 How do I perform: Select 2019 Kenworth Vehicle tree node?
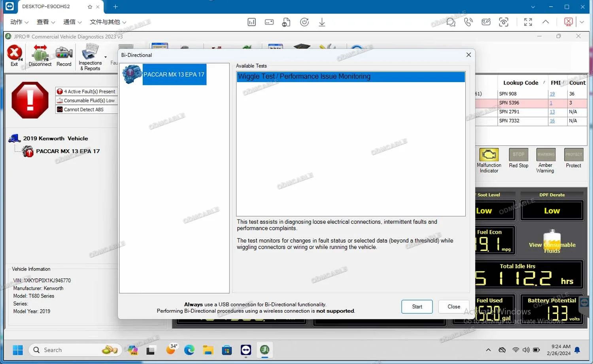(x=55, y=139)
